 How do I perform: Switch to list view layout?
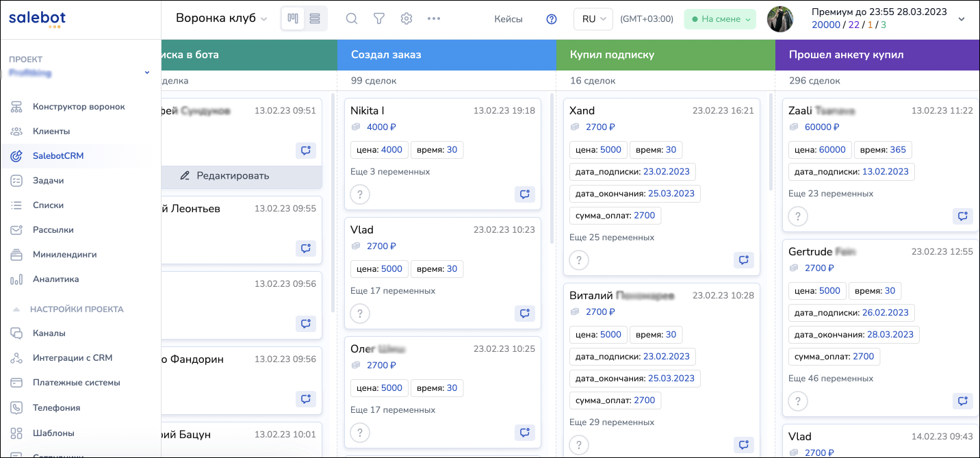[x=315, y=19]
